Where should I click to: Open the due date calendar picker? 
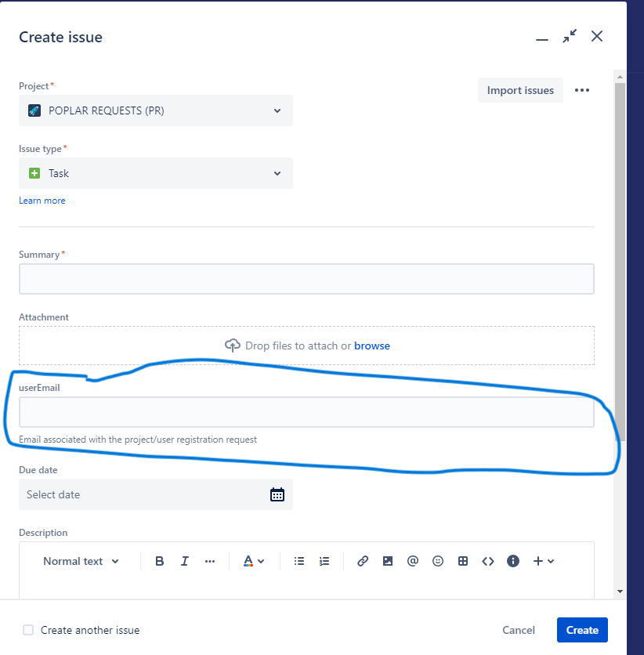click(x=277, y=494)
